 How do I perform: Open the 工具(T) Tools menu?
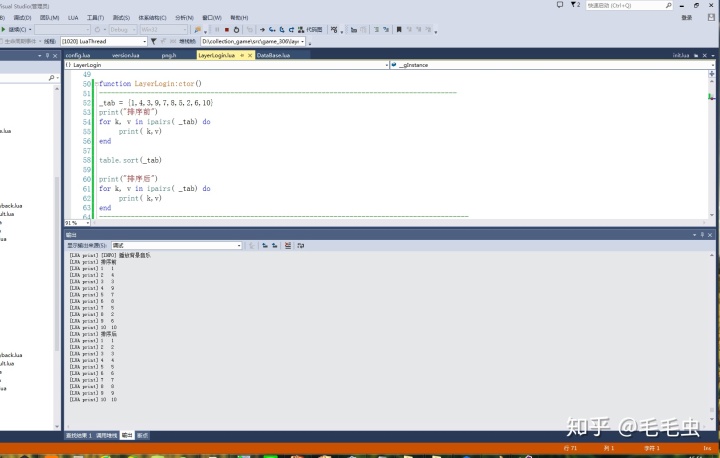[x=95, y=17]
